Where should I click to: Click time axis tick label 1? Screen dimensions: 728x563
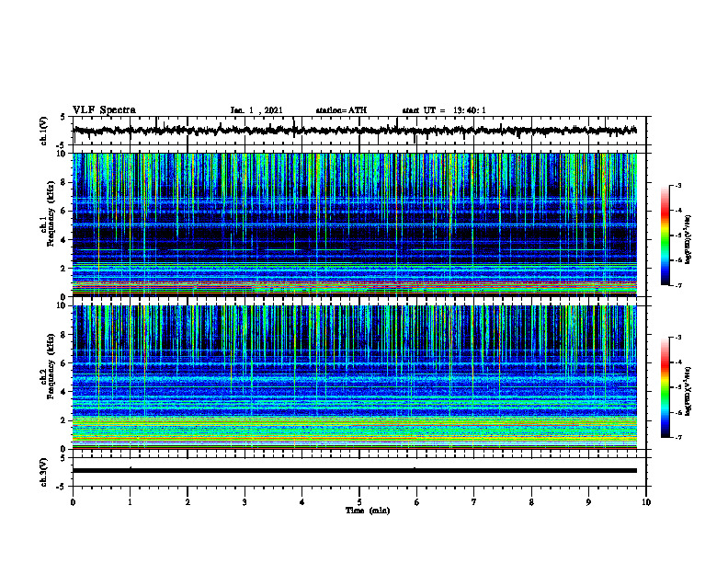coord(130,502)
